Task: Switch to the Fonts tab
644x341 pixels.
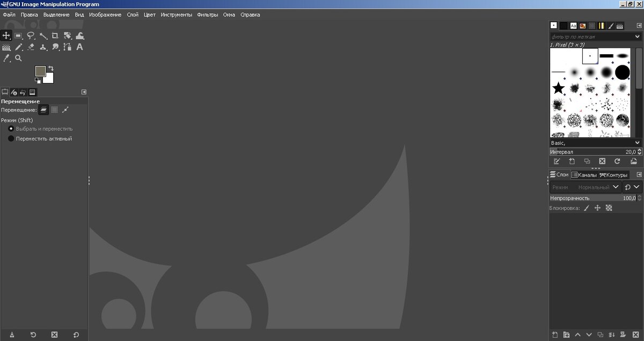Action: [573, 25]
